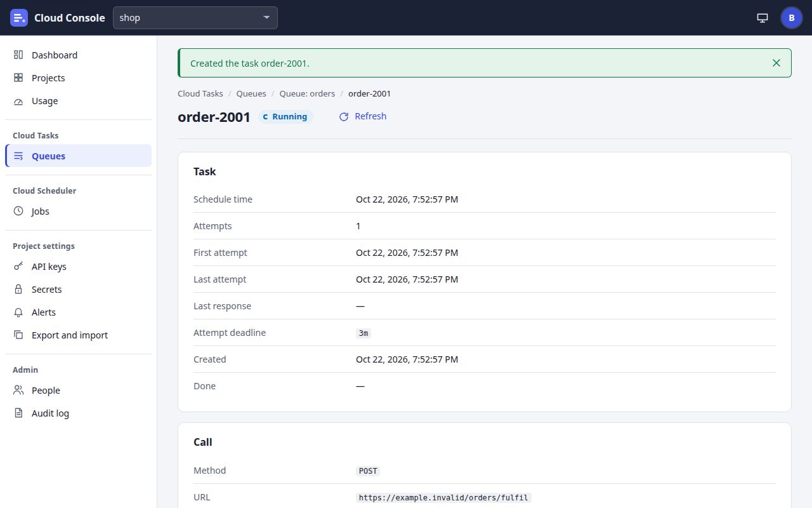812x508 pixels.
Task: Select Queues in sidebar
Action: point(79,156)
